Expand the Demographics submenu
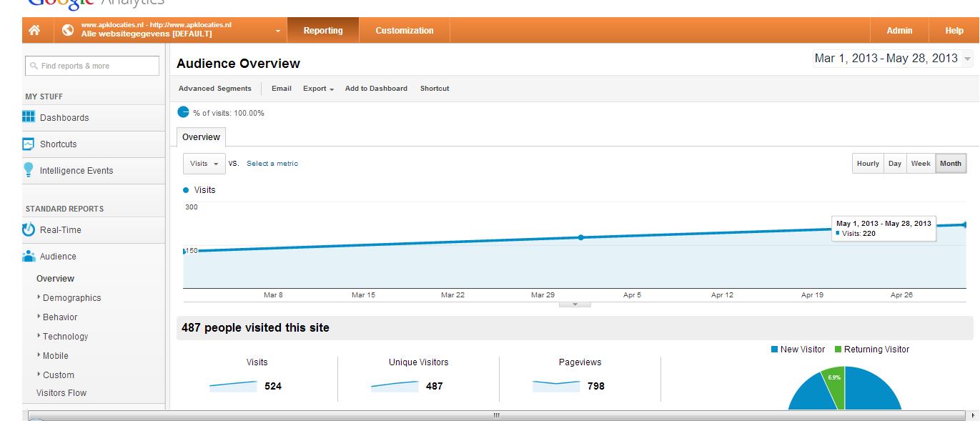 [x=71, y=298]
